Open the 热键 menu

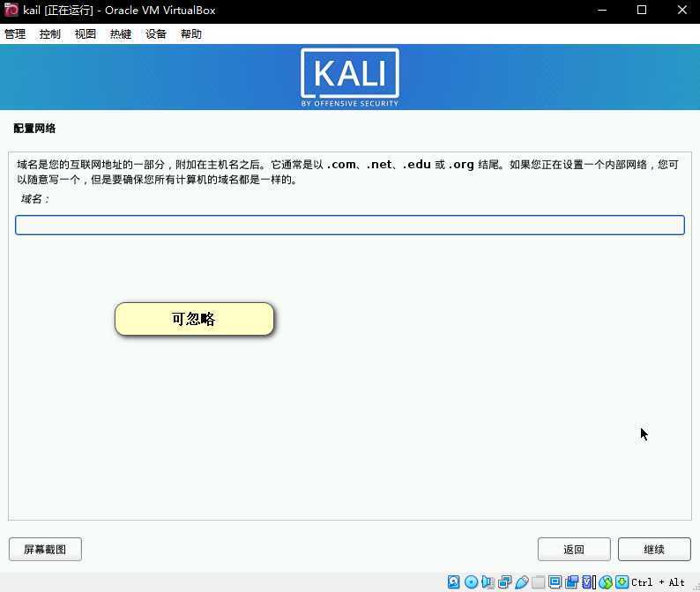point(121,33)
